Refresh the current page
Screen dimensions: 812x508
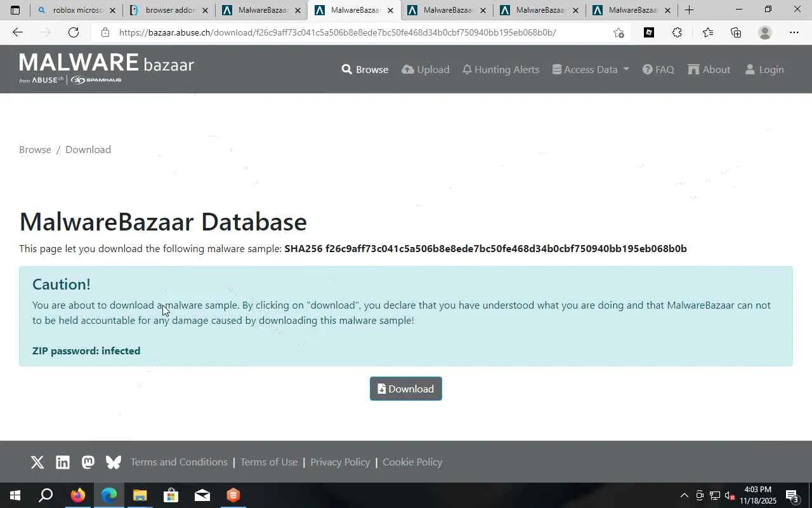74,32
